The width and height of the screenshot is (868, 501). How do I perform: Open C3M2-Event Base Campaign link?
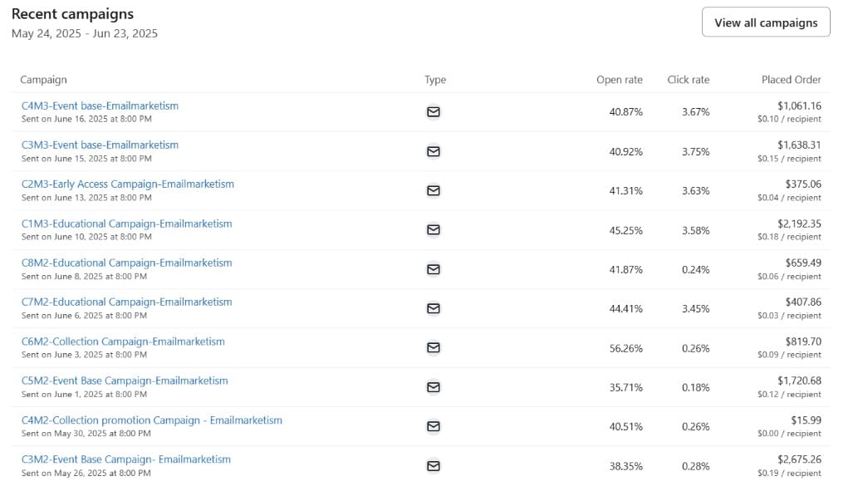(126, 459)
